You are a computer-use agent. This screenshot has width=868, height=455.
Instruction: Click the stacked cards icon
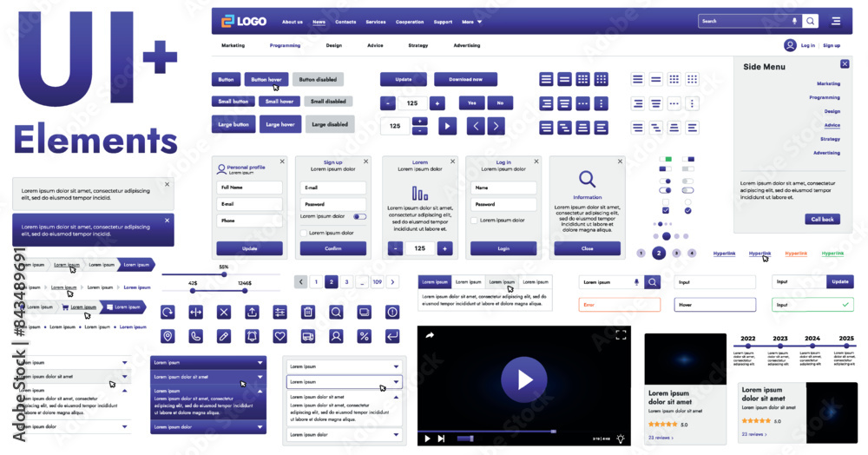pos(365,313)
